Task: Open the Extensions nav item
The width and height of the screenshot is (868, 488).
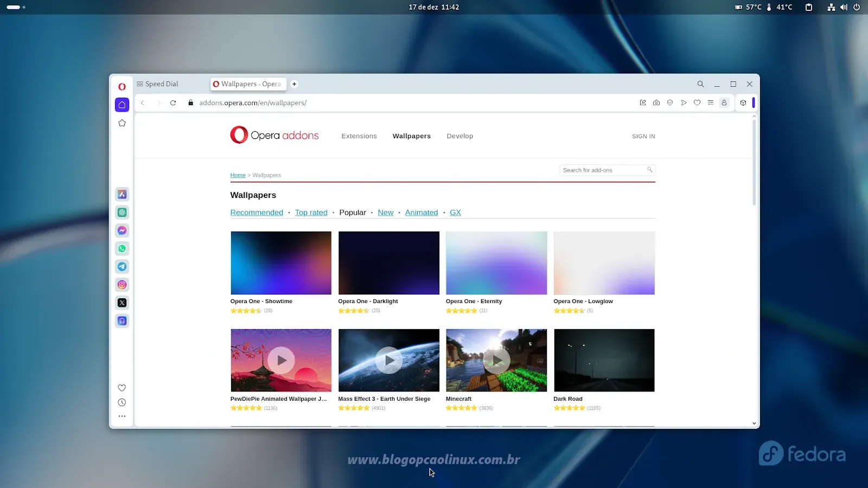Action: [359, 136]
